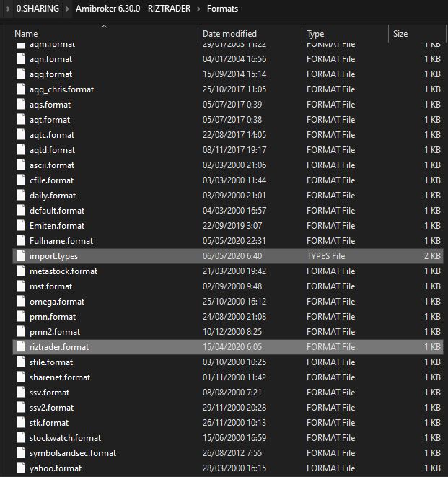Click date 15/06/2000 16:59 of stockwatch.format
This screenshot has height=477, width=448.
(234, 438)
